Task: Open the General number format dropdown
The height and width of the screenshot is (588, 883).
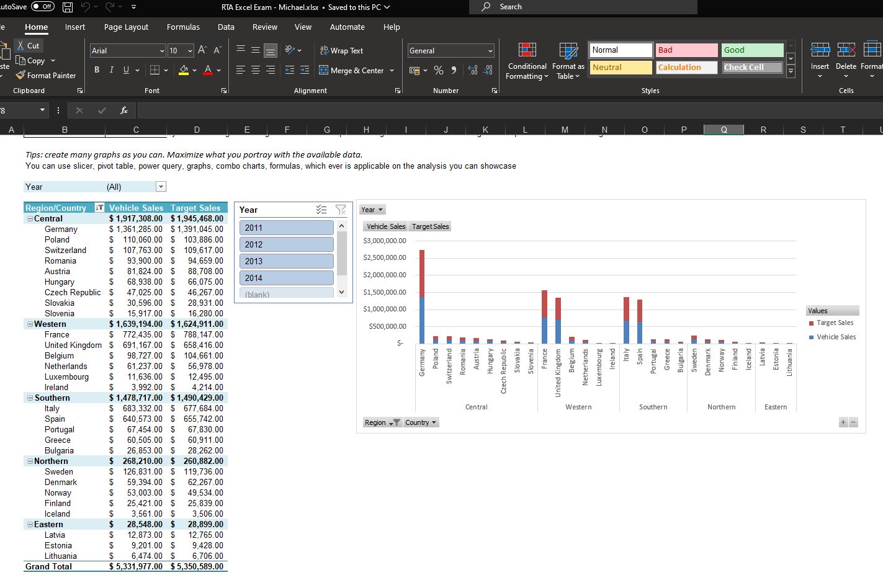Action: point(490,51)
